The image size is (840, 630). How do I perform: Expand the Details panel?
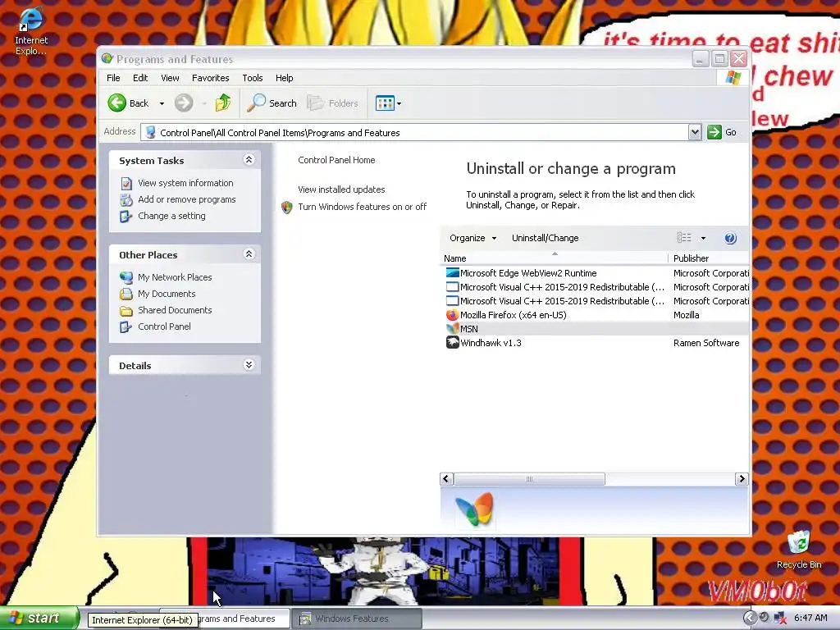pyautogui.click(x=249, y=365)
